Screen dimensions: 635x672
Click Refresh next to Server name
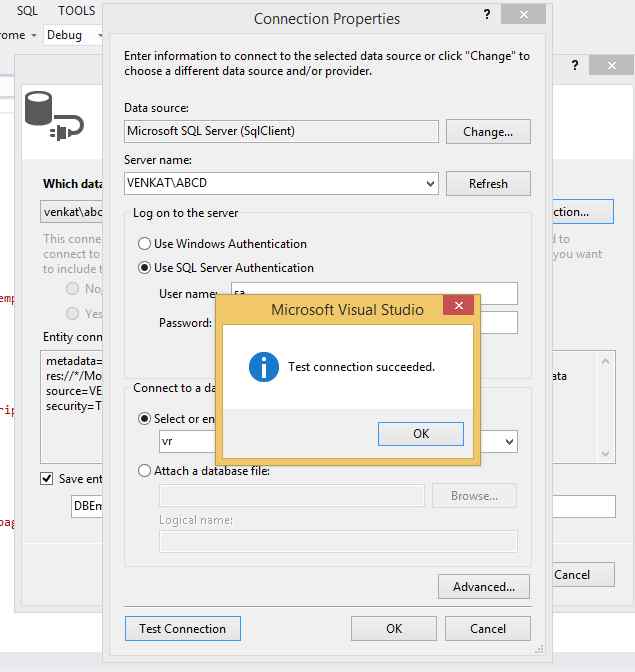point(488,184)
